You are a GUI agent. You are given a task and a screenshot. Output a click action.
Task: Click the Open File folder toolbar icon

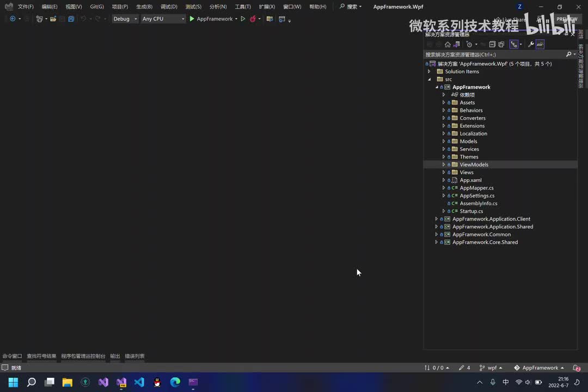click(53, 19)
